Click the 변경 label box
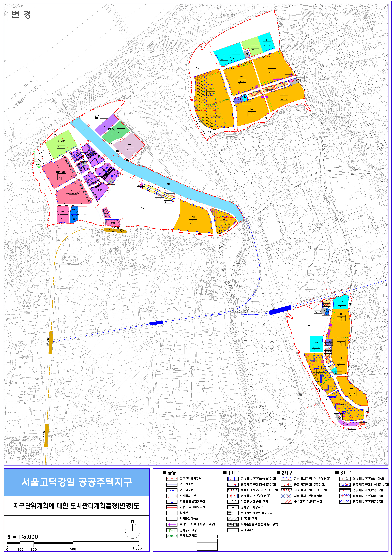This screenshot has height=555, width=392. [x=21, y=14]
